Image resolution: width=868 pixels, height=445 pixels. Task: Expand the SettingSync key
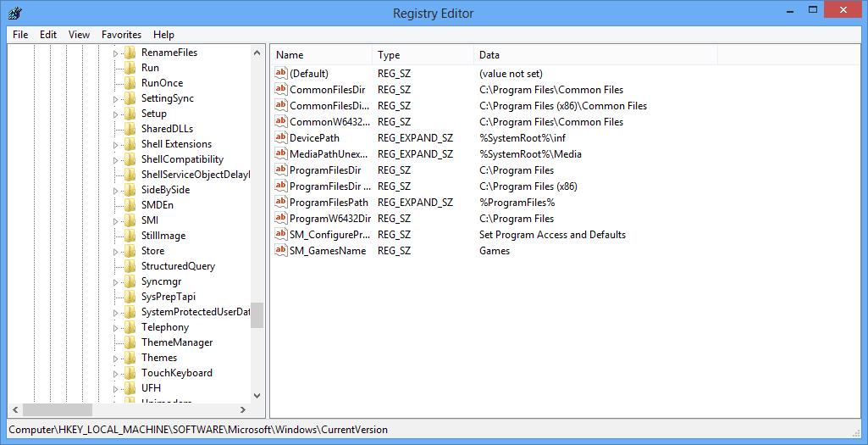pyautogui.click(x=116, y=99)
